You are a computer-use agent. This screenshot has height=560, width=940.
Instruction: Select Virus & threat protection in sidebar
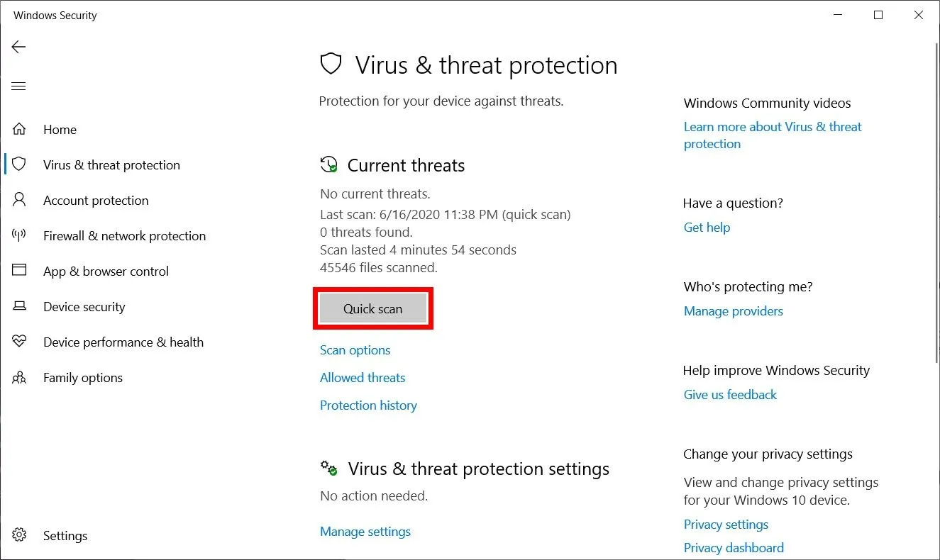[x=111, y=165]
